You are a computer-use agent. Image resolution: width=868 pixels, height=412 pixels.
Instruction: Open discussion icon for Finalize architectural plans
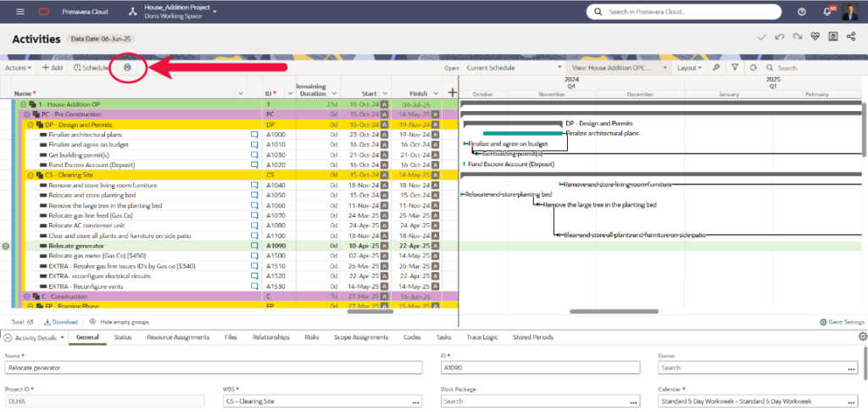pos(253,134)
